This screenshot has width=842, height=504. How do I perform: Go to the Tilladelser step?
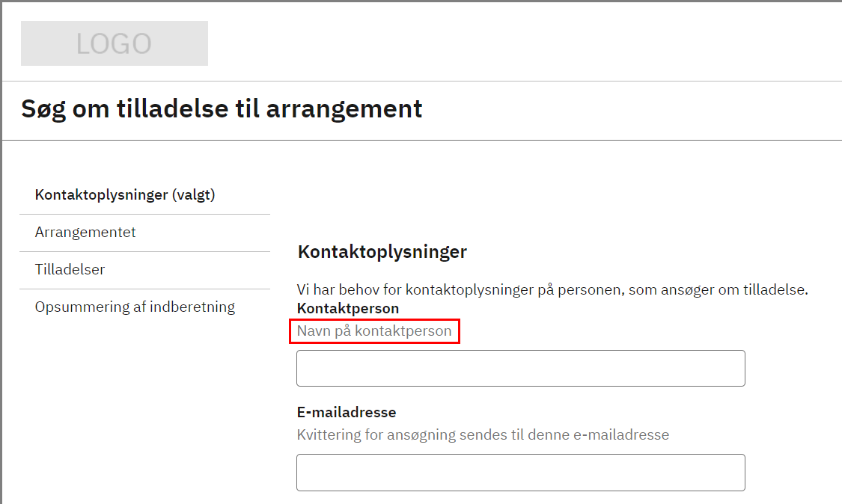pyautogui.click(x=70, y=270)
